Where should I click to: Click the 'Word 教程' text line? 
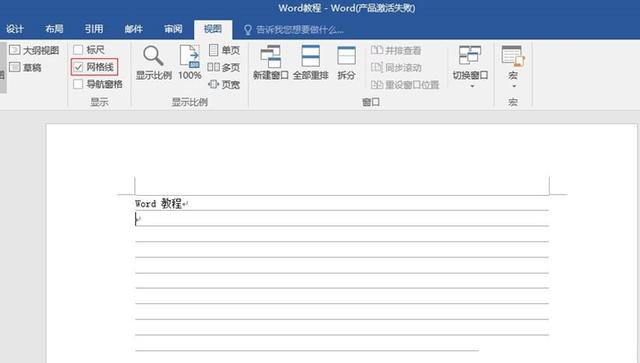[x=158, y=203]
